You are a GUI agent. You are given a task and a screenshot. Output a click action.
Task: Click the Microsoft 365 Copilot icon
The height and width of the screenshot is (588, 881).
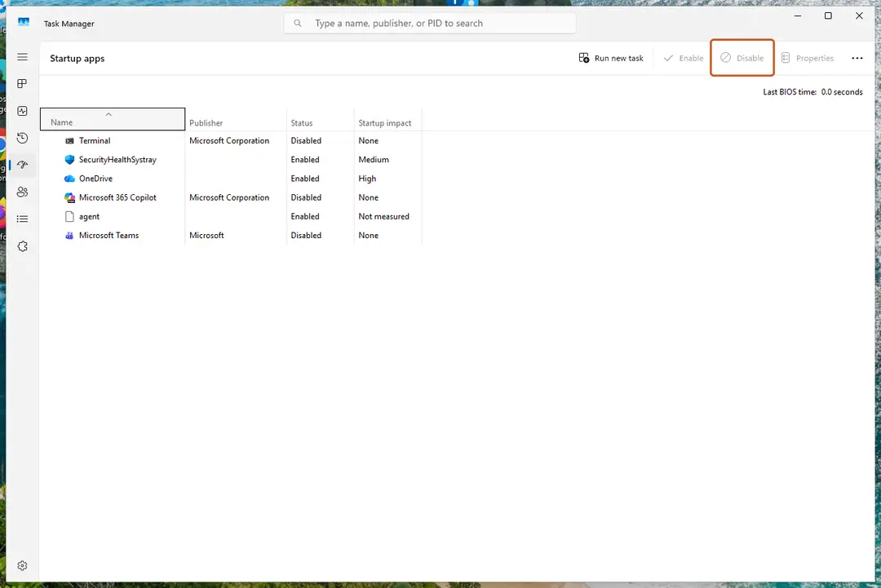click(x=69, y=197)
